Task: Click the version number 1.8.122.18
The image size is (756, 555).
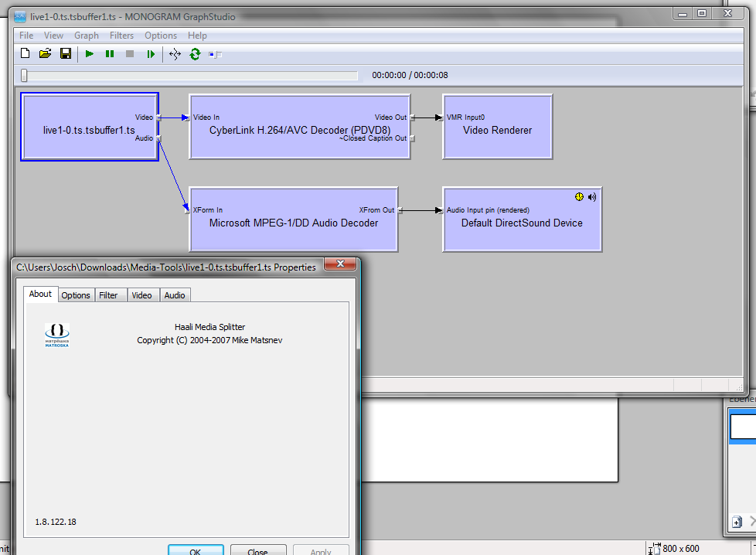Action: click(x=56, y=522)
